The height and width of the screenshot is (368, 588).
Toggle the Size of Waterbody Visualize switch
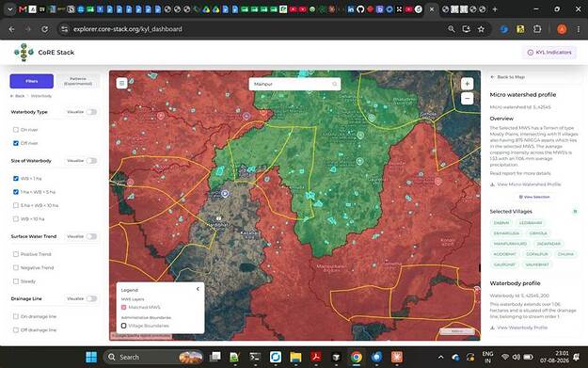coord(91,161)
